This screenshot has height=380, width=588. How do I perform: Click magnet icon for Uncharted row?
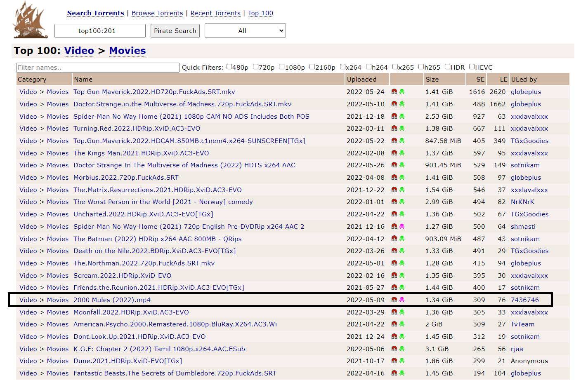click(394, 214)
